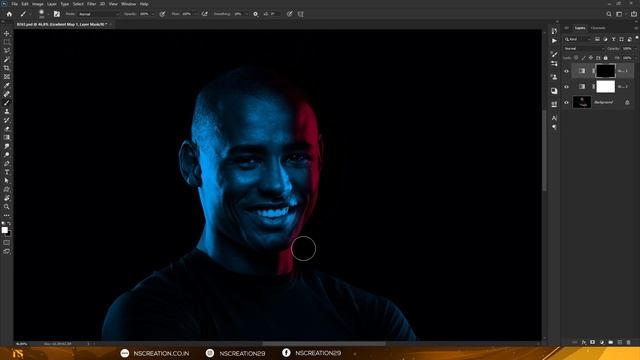Image resolution: width=640 pixels, height=360 pixels.
Task: Toggle symmetry paint options butterfly icon
Action: (x=301, y=14)
